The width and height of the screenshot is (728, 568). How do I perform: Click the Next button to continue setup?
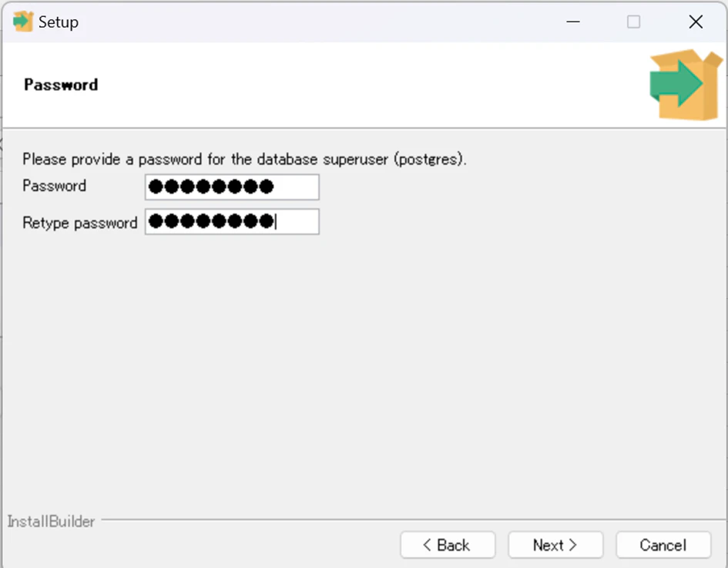click(x=555, y=545)
